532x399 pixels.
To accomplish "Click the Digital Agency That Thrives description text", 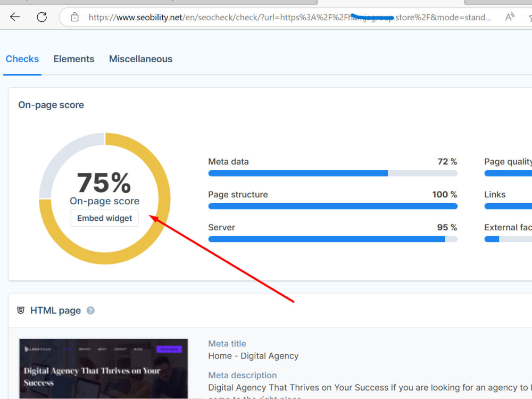I will coord(370,387).
